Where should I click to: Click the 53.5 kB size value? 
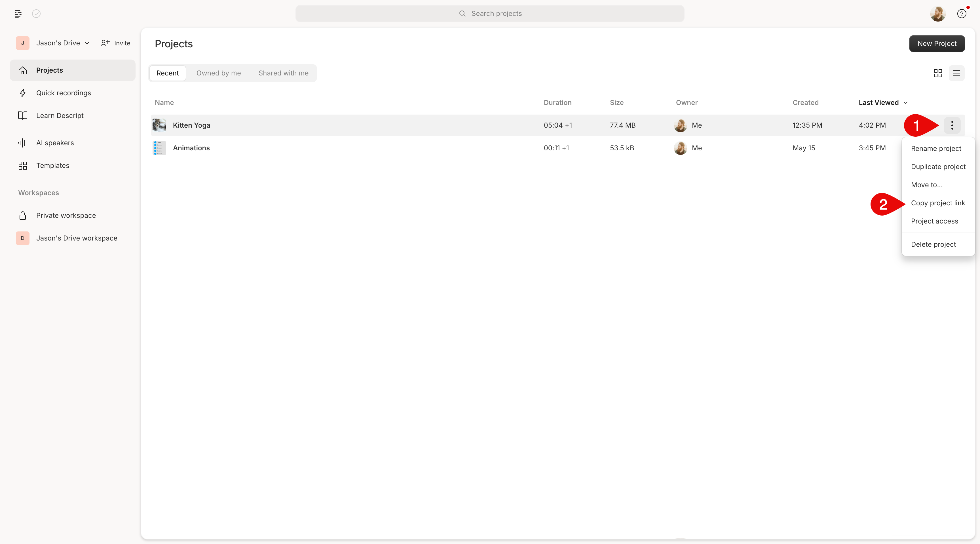click(622, 148)
